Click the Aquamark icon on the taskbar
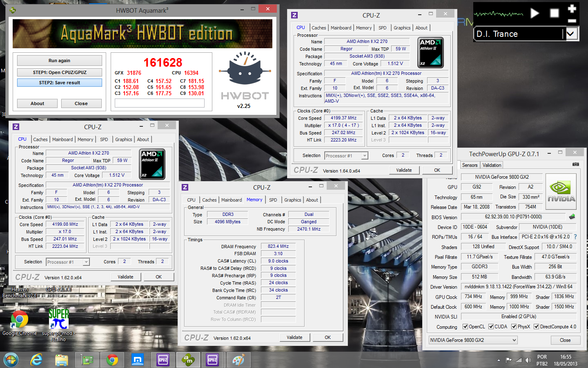 click(188, 360)
